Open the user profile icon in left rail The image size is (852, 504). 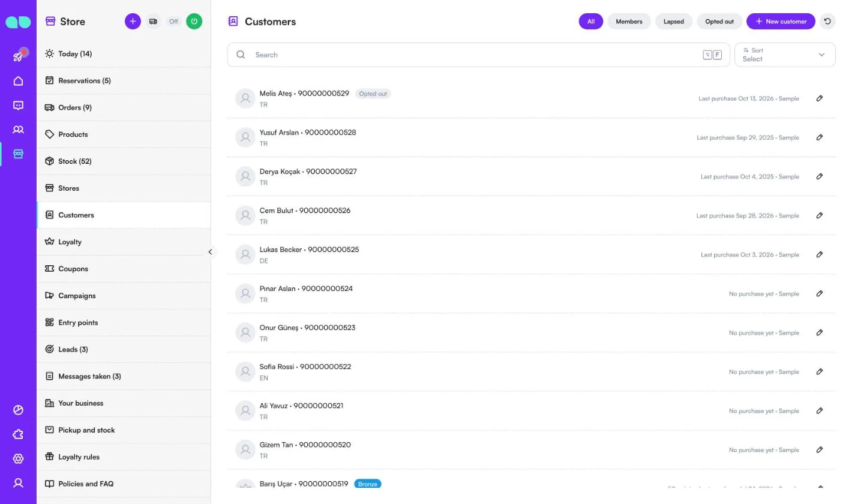click(x=18, y=483)
